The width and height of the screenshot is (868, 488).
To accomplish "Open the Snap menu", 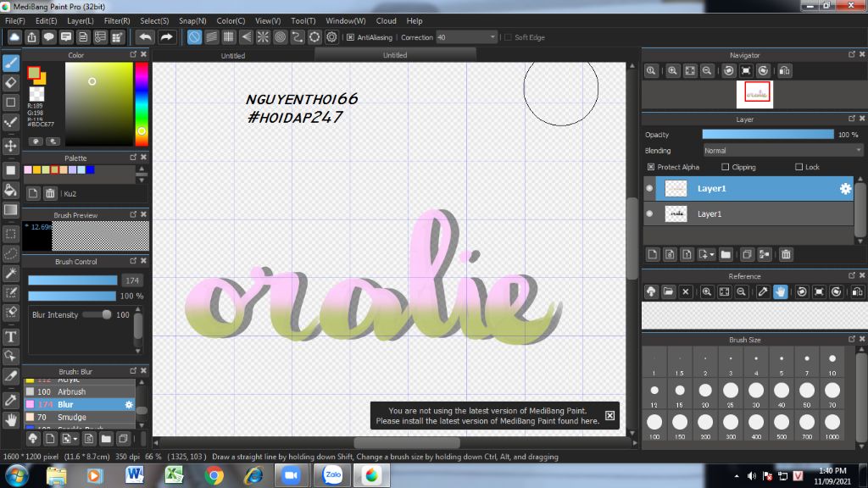I will tap(192, 20).
